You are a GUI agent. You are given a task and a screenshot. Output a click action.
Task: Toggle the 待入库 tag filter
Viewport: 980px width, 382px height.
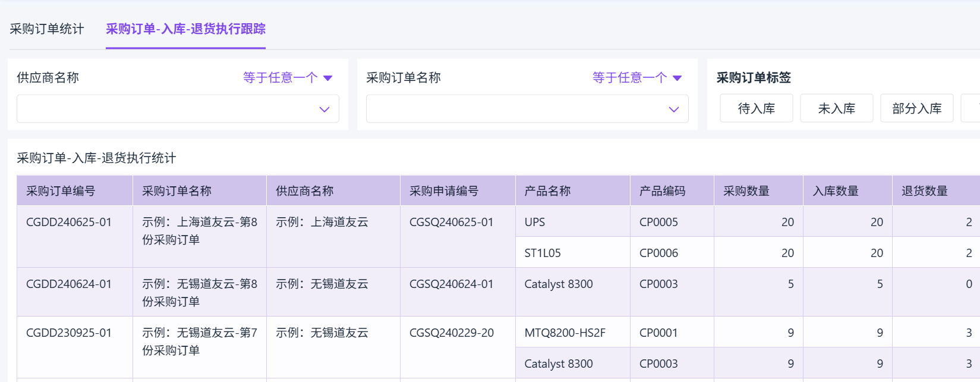point(756,108)
